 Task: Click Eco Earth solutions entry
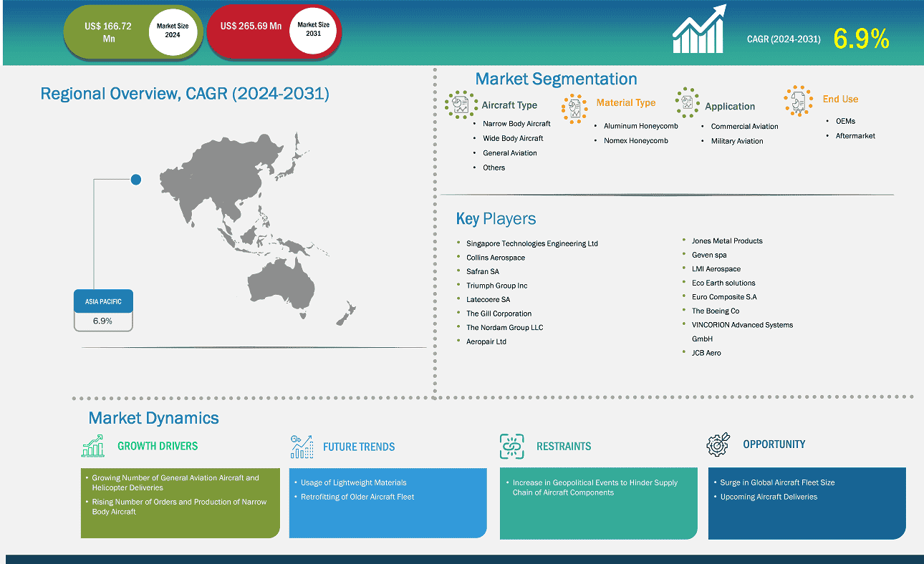(x=723, y=283)
